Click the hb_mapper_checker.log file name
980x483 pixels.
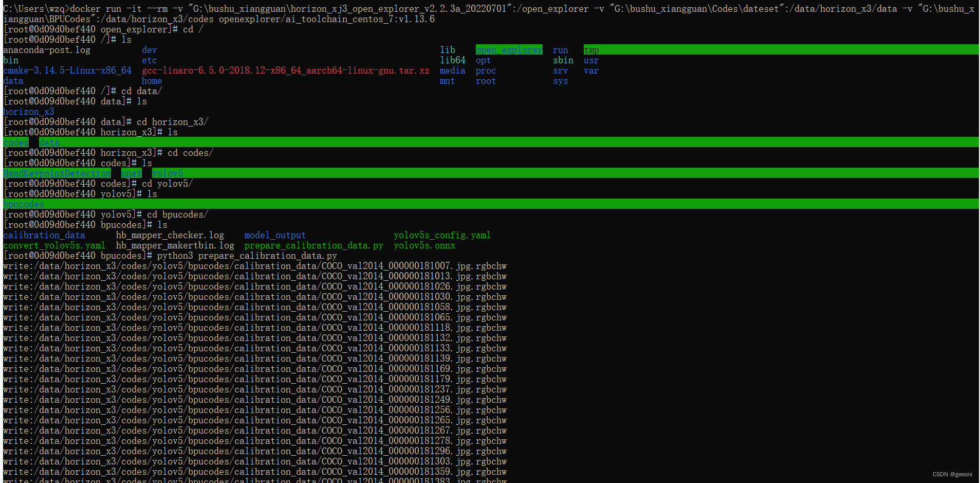point(170,235)
